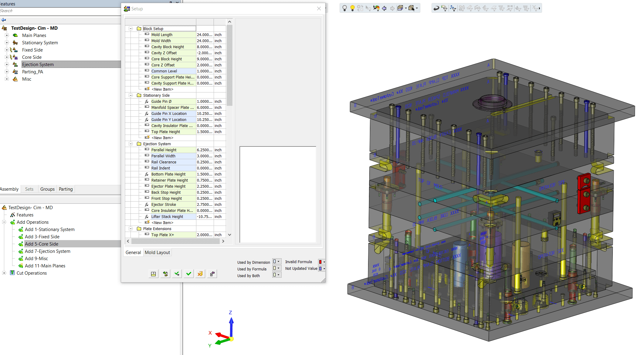
Task: Collapse the Block Setup group
Action: [x=131, y=28]
